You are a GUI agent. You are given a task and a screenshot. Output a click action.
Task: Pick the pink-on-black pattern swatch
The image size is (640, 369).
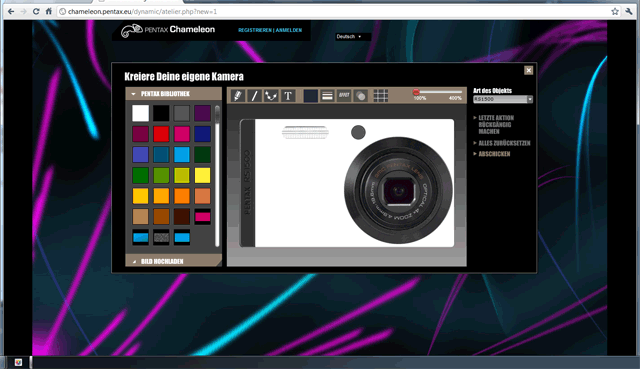(202, 217)
